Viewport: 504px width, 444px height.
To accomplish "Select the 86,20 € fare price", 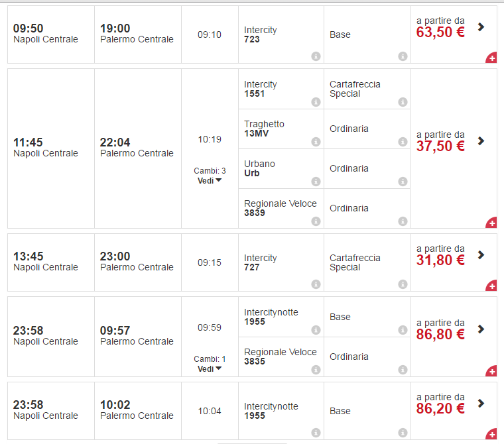I will [x=440, y=409].
